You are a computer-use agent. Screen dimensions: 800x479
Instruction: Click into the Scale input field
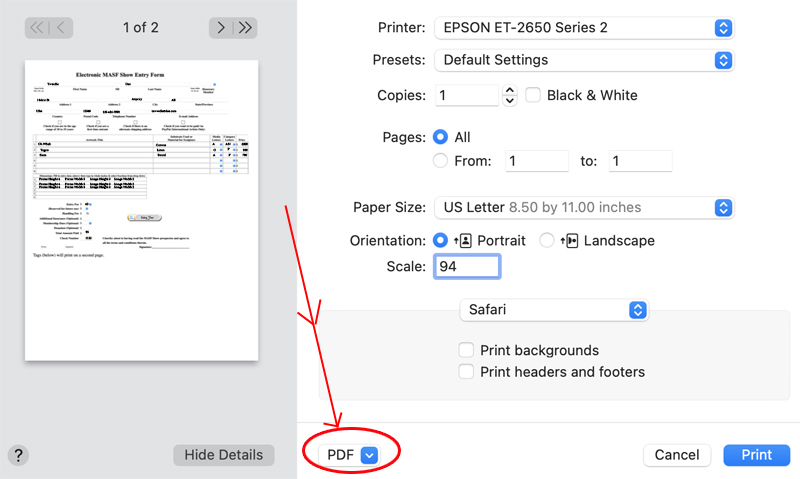[466, 268]
